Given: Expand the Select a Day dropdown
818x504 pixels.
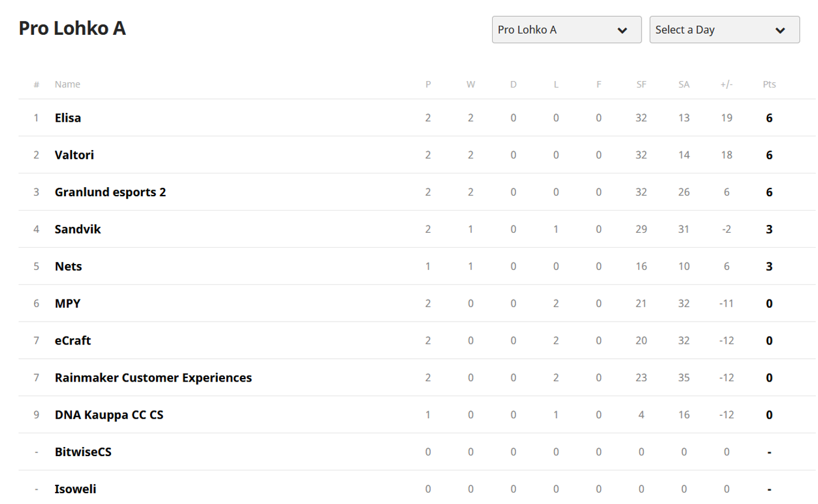Looking at the screenshot, I should (724, 29).
